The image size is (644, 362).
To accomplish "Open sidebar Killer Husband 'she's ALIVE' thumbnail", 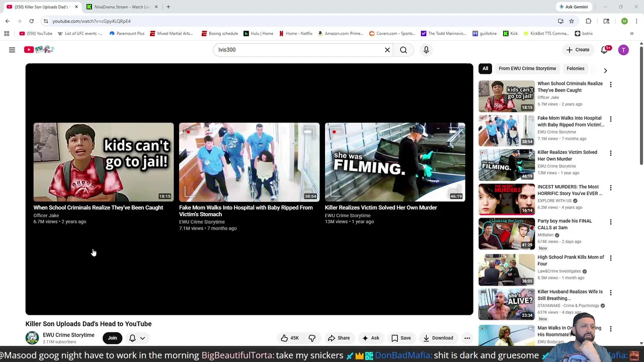I will (507, 304).
